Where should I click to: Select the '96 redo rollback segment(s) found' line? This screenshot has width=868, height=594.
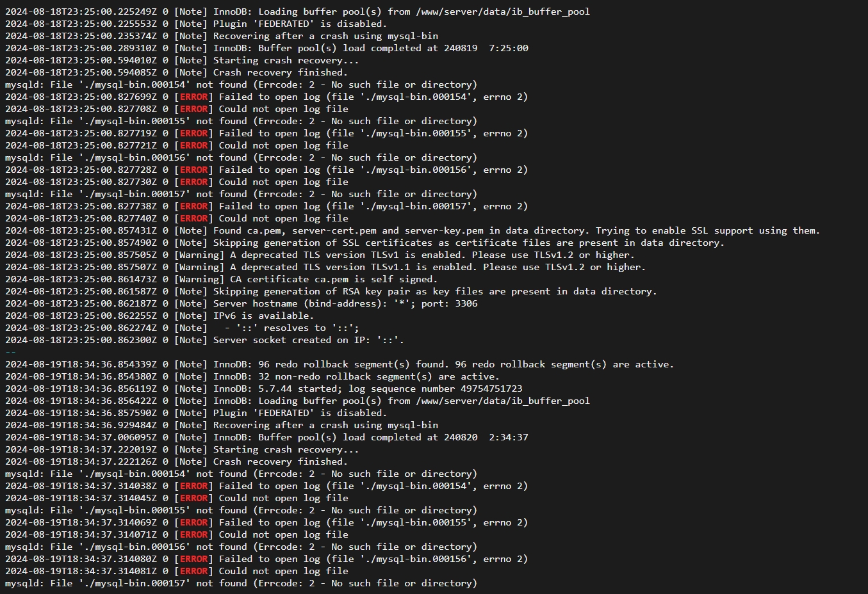click(x=340, y=364)
